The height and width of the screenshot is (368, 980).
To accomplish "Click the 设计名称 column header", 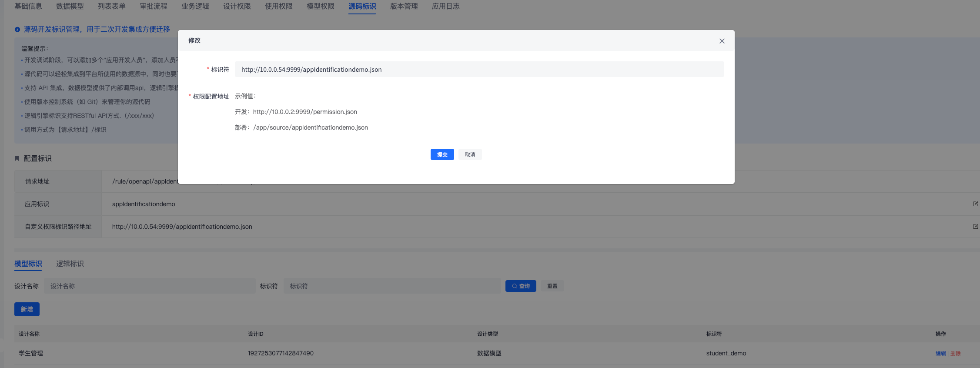I will click(29, 334).
